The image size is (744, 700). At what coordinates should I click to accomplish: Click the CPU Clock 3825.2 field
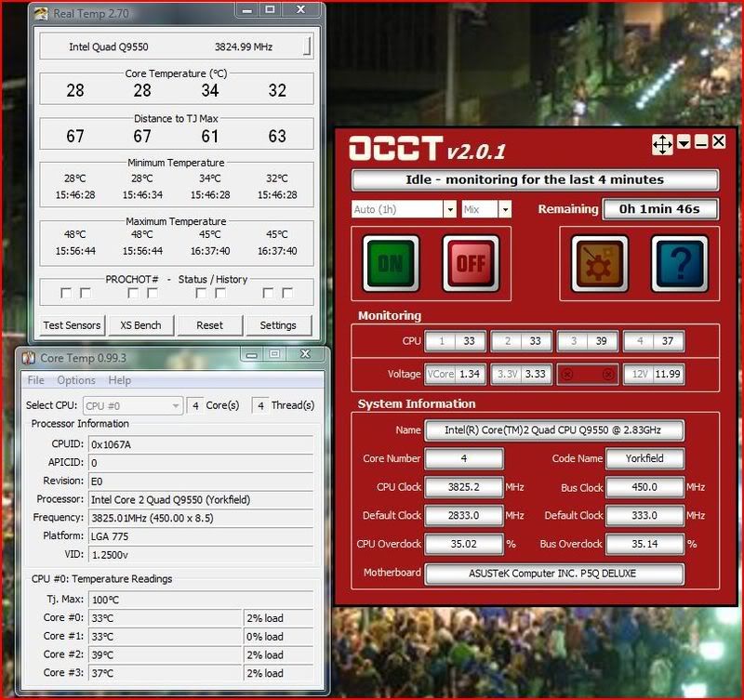click(x=463, y=487)
